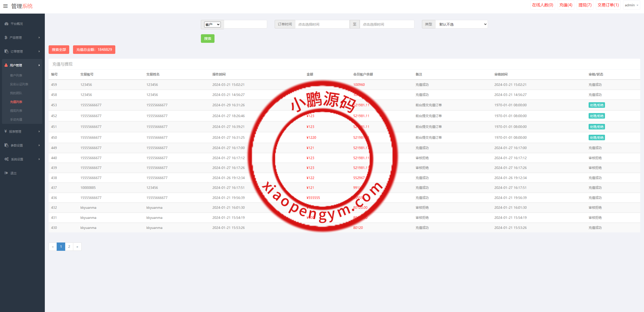Click the platform overview dashboard icon
The image size is (644, 312).
click(7, 24)
